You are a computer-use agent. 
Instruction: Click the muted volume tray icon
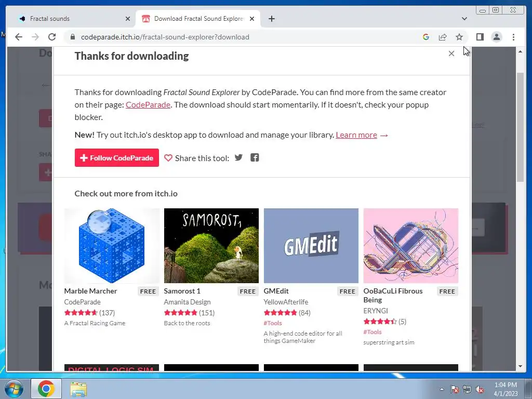(x=480, y=390)
